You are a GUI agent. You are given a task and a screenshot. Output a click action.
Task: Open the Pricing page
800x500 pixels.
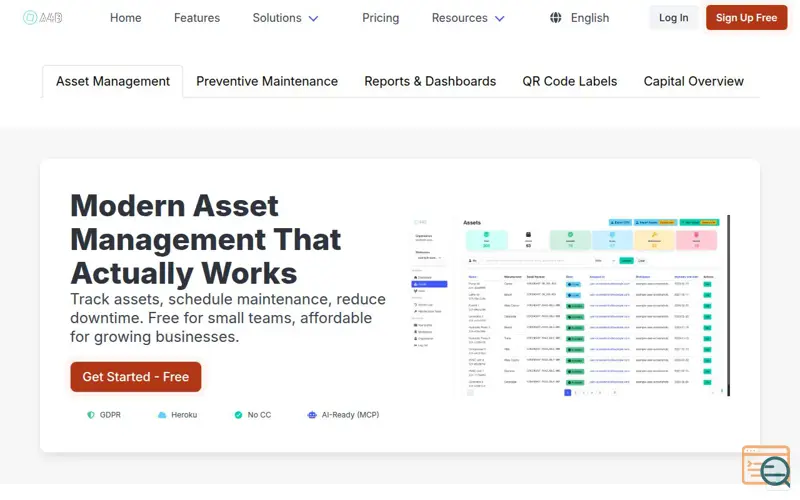[381, 18]
